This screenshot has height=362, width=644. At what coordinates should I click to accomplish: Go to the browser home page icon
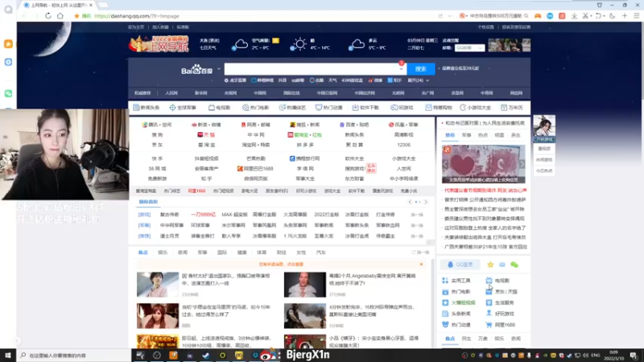coord(60,15)
